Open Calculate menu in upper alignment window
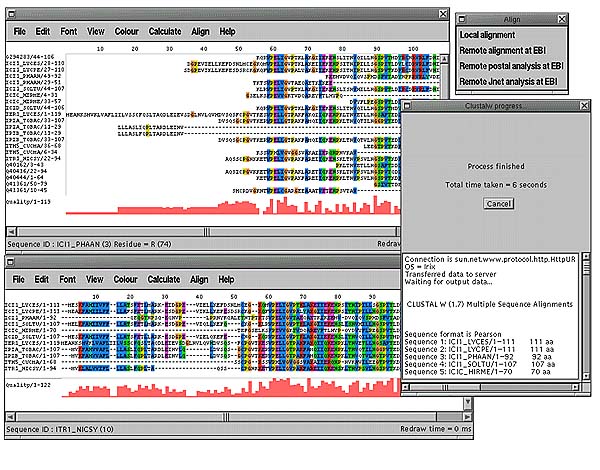Viewport: 600px width, 470px height. (x=165, y=31)
